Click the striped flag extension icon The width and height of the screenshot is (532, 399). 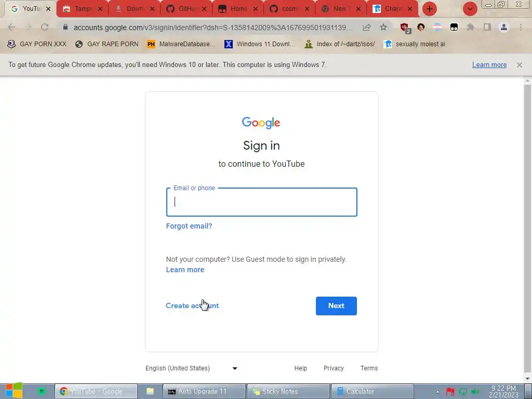(437, 28)
